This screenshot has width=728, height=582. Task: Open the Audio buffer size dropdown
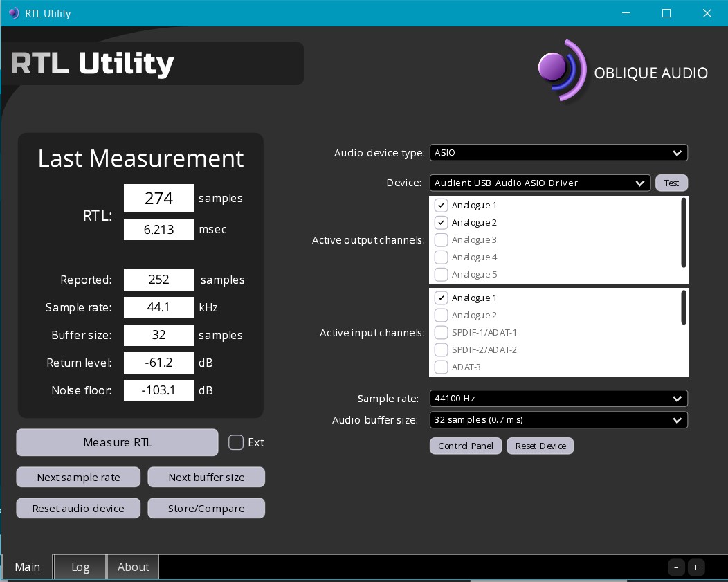(558, 420)
